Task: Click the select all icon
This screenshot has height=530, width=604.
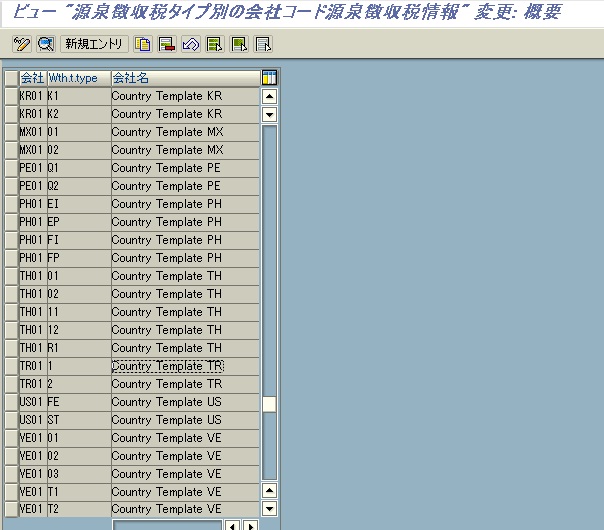Action: coord(214,44)
